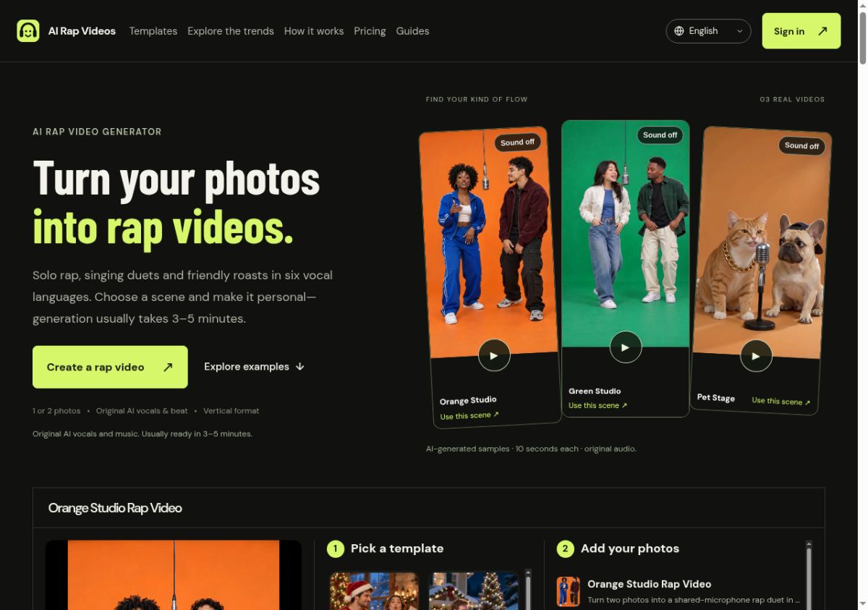Click the Pick a template step heading
This screenshot has width=868, height=610.
point(397,548)
